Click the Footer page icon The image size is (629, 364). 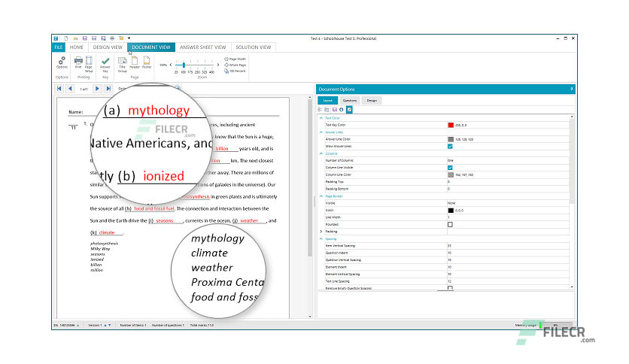pyautogui.click(x=147, y=61)
